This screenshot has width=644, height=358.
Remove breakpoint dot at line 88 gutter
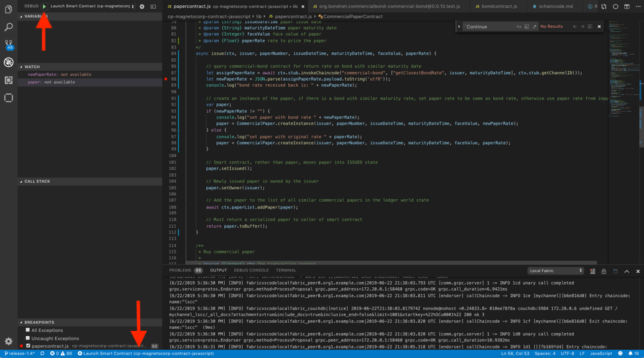(x=166, y=79)
